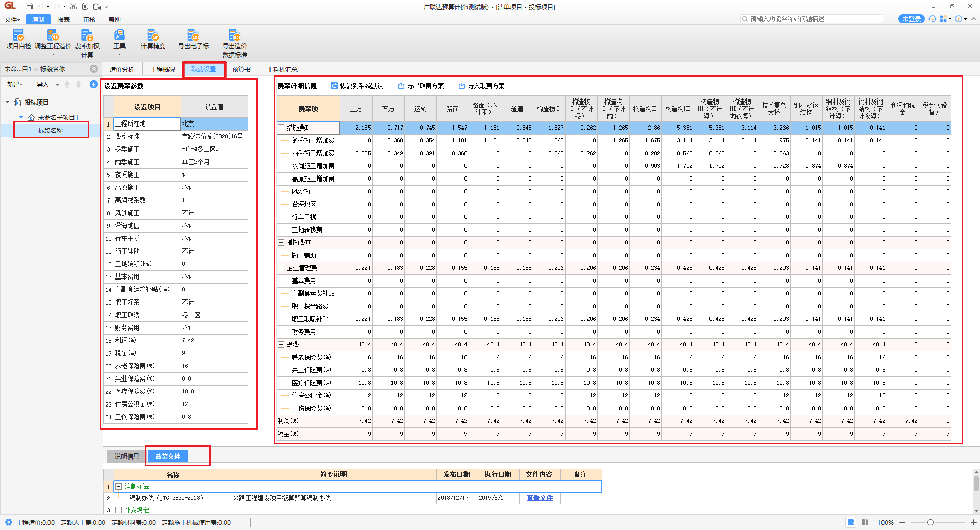Click the zoom slider handle

click(x=930, y=522)
